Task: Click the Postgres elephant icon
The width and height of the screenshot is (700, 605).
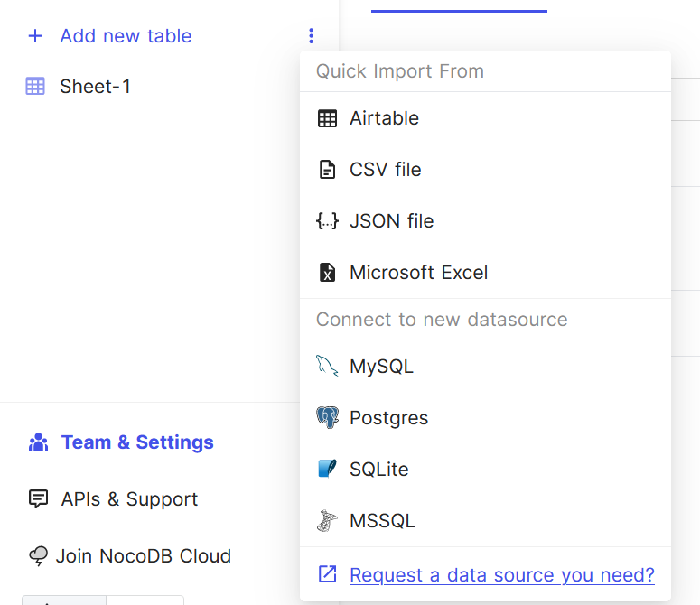Action: [x=327, y=417]
